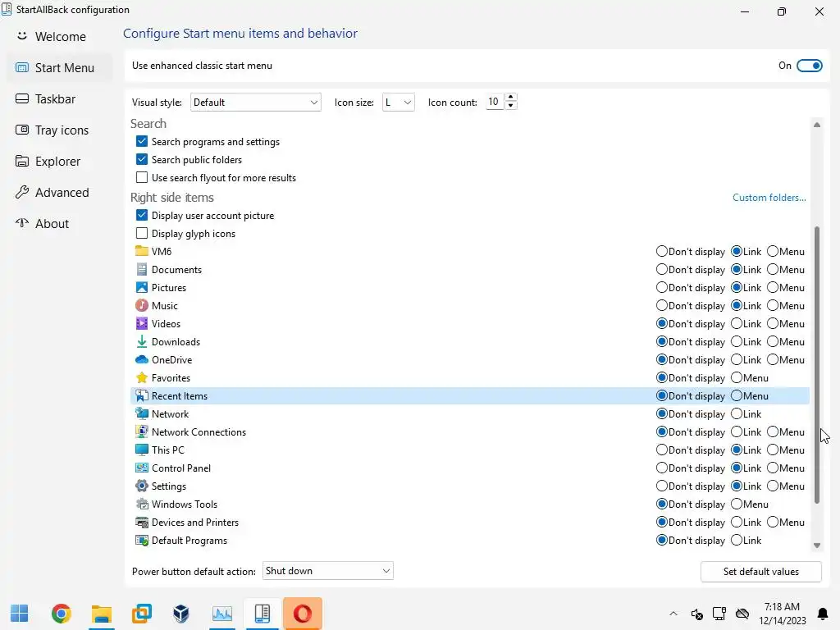
Task: Open the Start Menu section
Action: pos(60,67)
